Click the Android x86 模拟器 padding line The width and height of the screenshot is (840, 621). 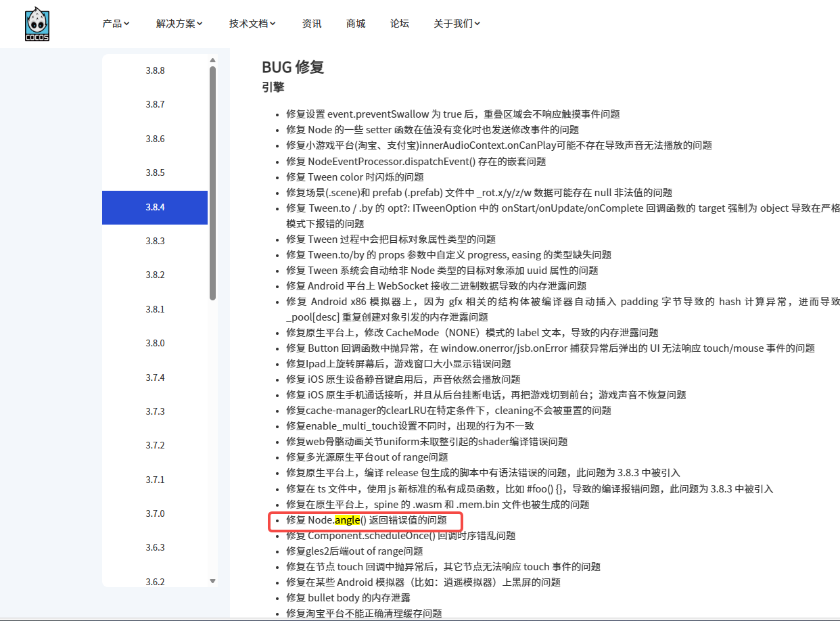coord(563,309)
